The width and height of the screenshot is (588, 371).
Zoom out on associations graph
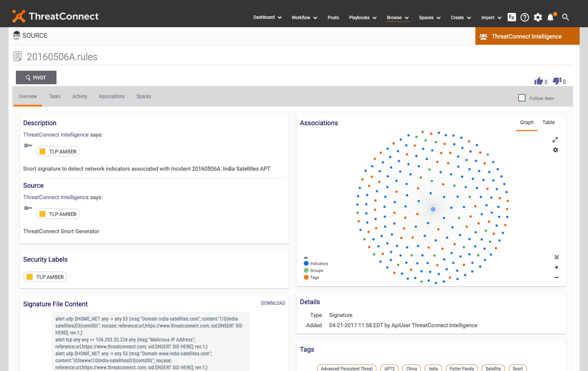556,277
